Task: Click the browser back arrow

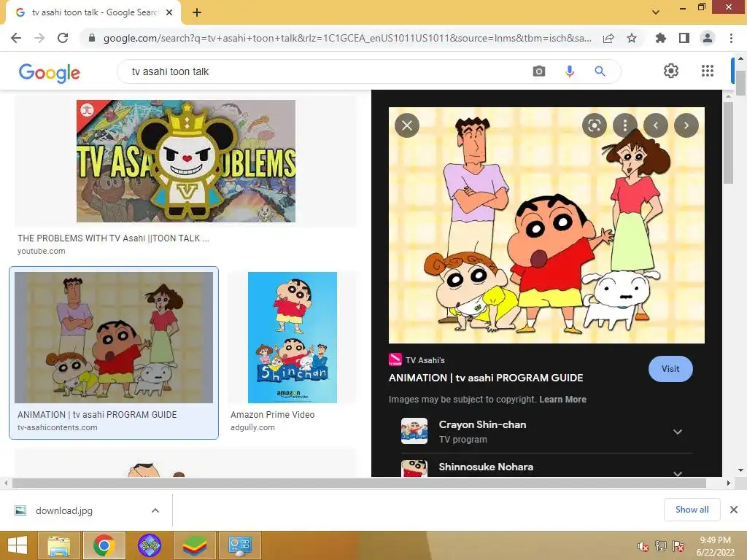Action: click(16, 38)
